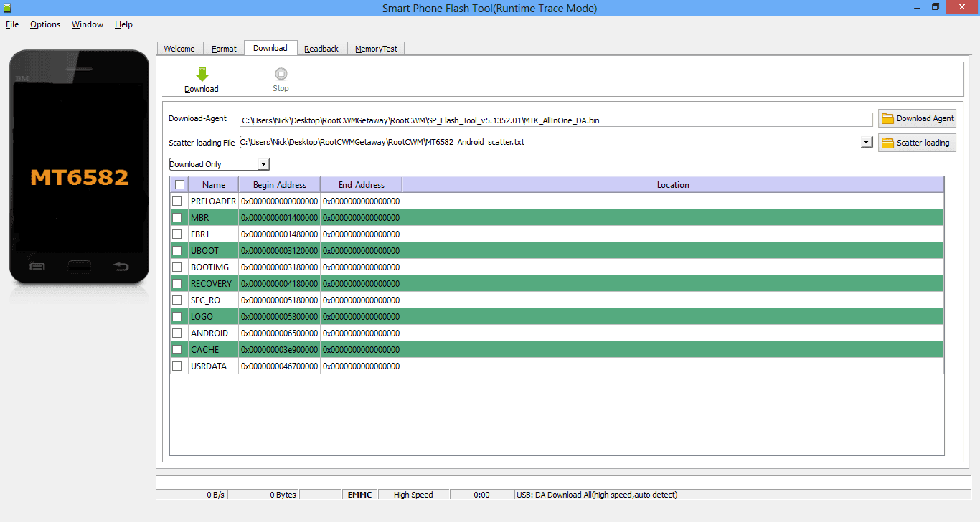Click the Name column header
The width and height of the screenshot is (980, 522).
coord(214,185)
